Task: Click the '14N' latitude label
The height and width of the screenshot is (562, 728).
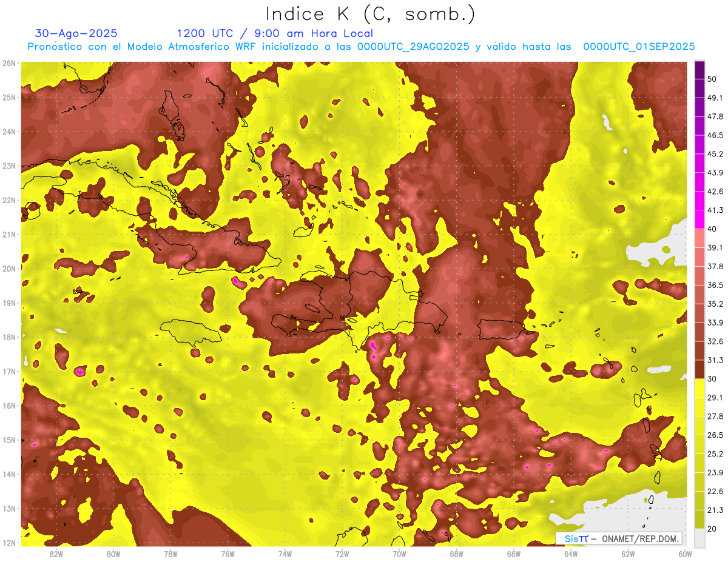Action: tap(8, 474)
